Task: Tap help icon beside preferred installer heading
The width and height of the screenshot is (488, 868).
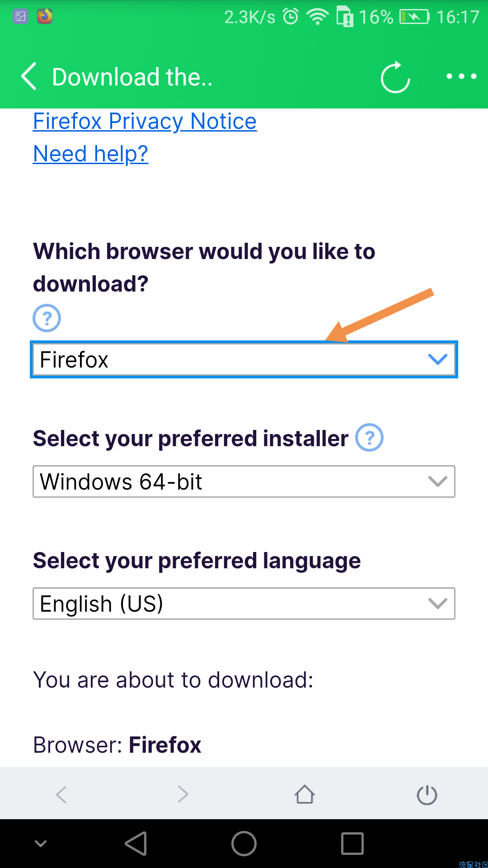Action: tap(370, 437)
